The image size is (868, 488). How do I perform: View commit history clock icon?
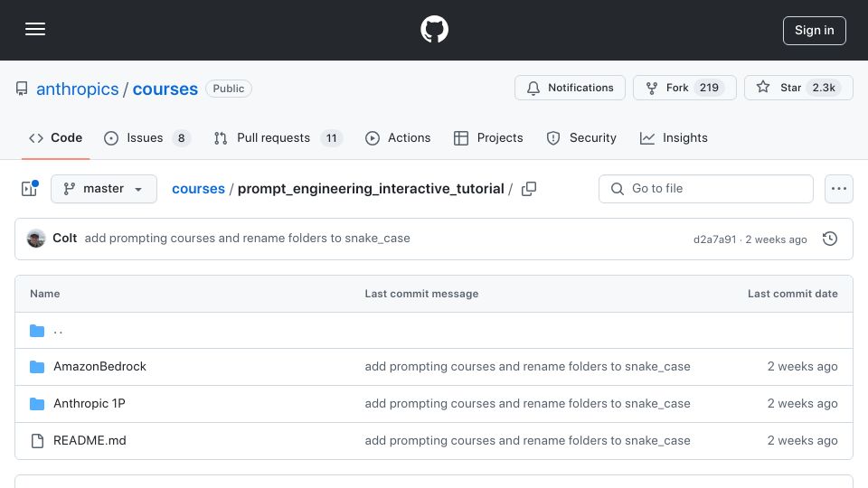(x=830, y=239)
